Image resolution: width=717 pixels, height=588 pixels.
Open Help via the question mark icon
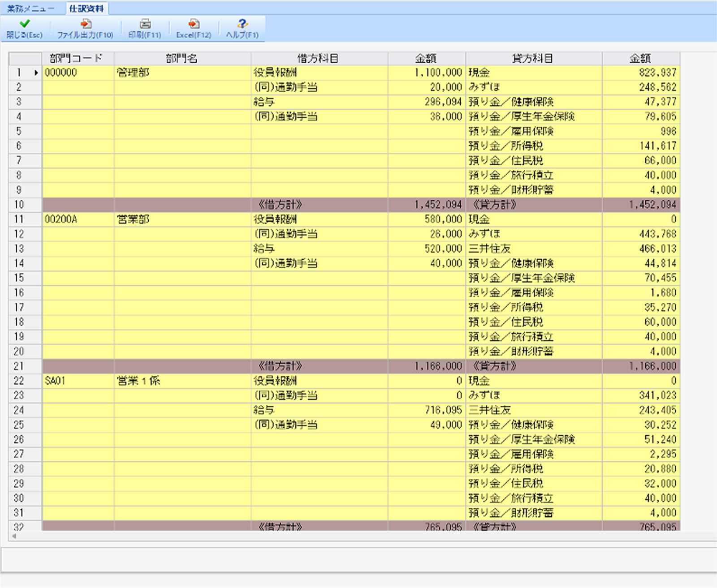tap(242, 24)
